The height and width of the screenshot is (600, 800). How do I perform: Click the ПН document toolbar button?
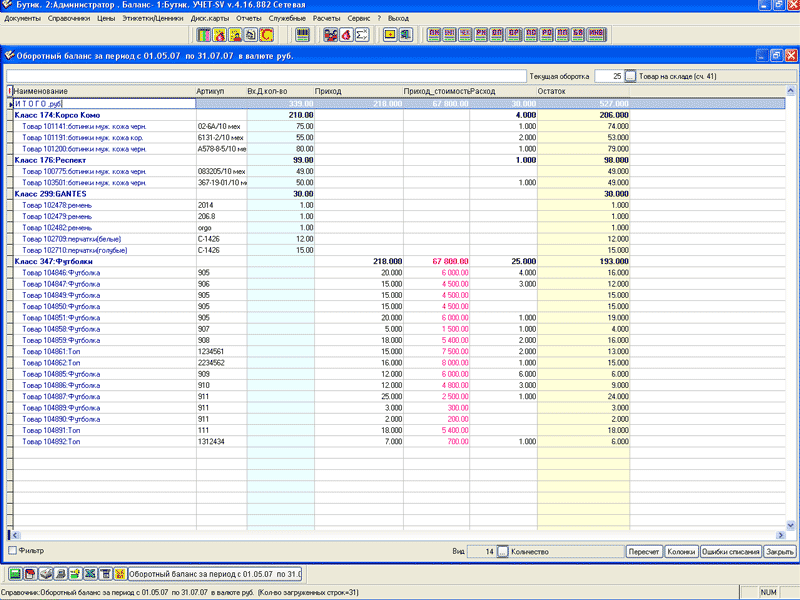pyautogui.click(x=434, y=35)
